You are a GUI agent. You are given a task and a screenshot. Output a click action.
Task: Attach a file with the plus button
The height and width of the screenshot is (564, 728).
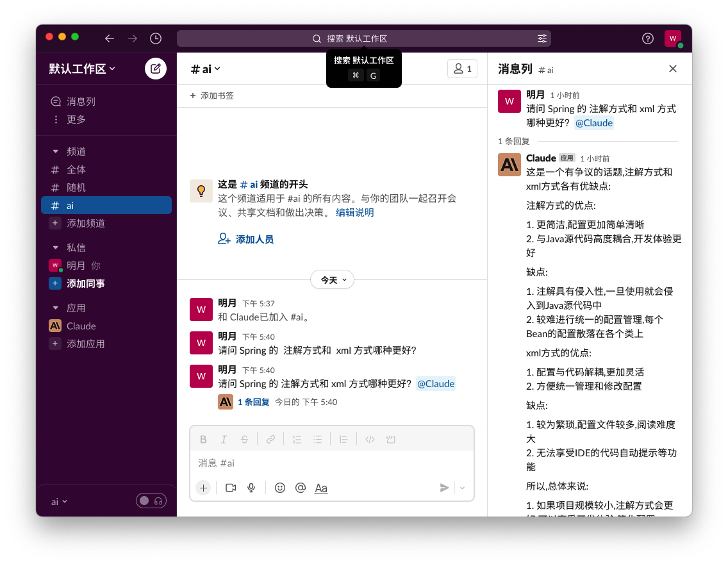[x=203, y=488]
